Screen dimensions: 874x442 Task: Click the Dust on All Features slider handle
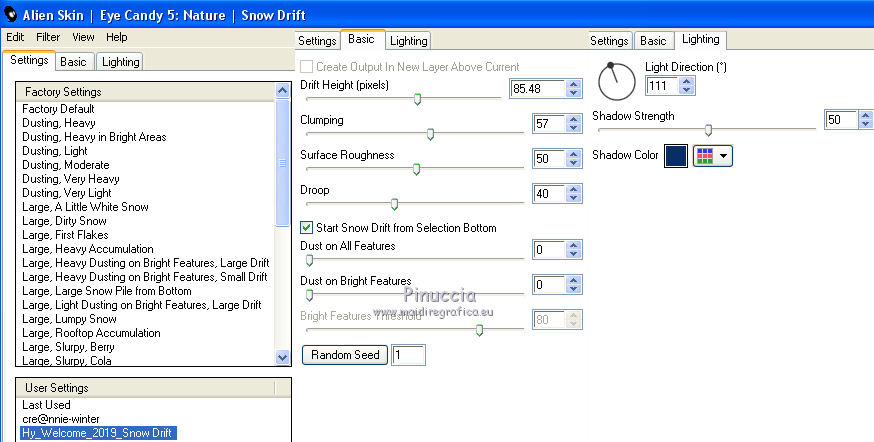click(x=309, y=260)
